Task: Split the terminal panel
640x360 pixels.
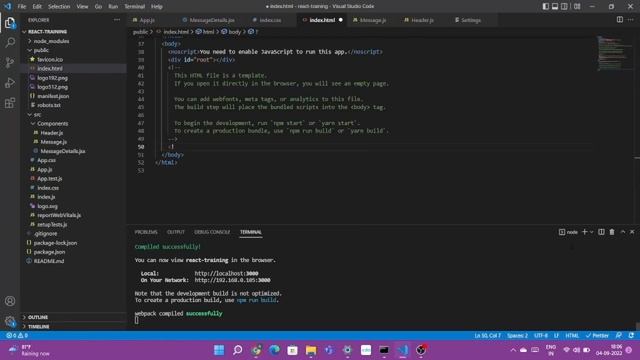Action: [601, 232]
